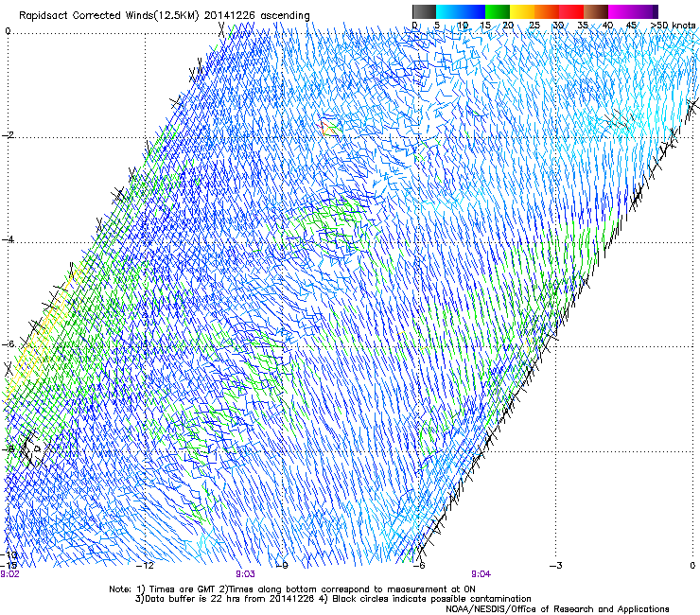This screenshot has width=700, height=615.
Task: Click the "-12" longitude axis label
Action: click(145, 566)
